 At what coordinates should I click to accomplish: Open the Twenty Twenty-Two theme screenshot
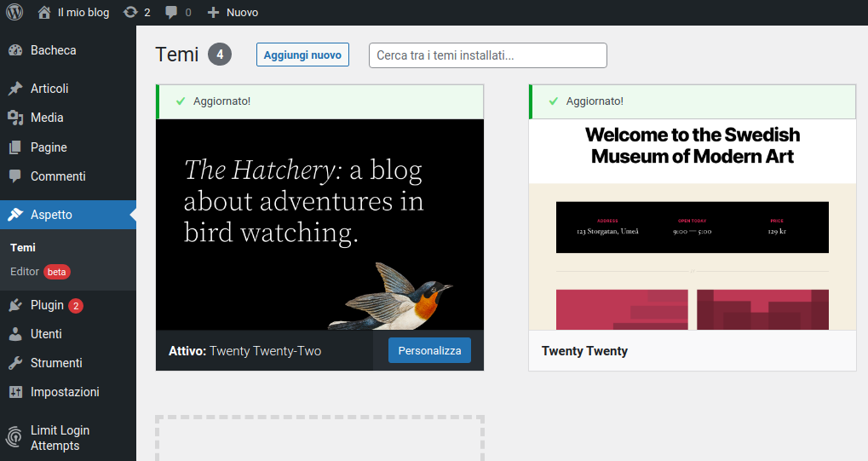(320, 224)
